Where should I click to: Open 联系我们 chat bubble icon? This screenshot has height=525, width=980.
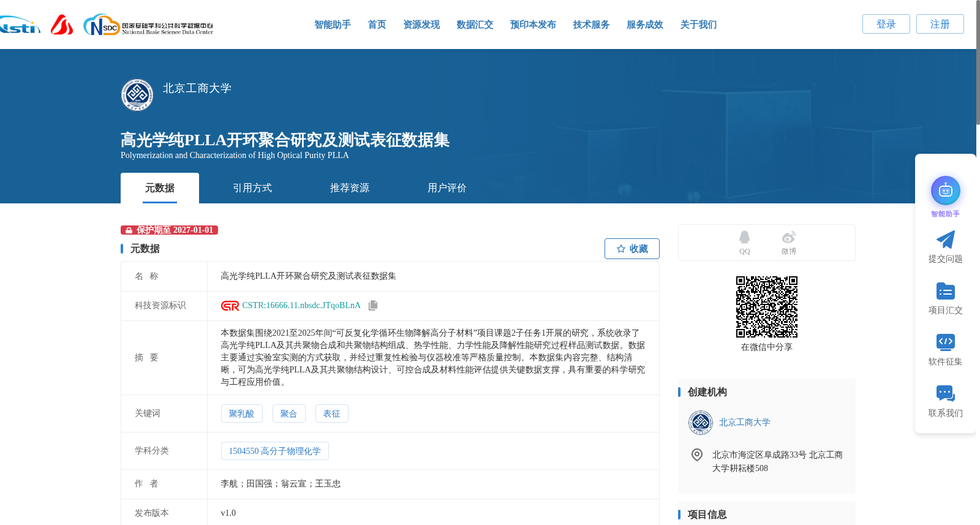pyautogui.click(x=945, y=393)
